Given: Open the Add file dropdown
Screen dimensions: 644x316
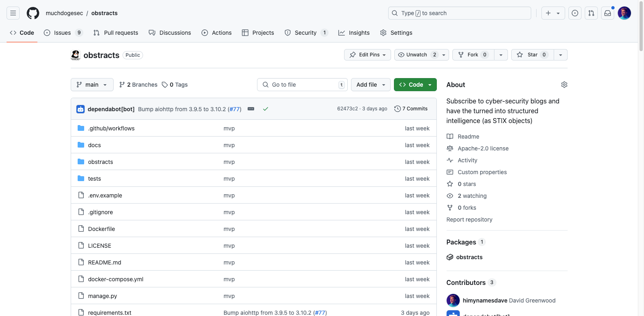Looking at the screenshot, I should [371, 85].
